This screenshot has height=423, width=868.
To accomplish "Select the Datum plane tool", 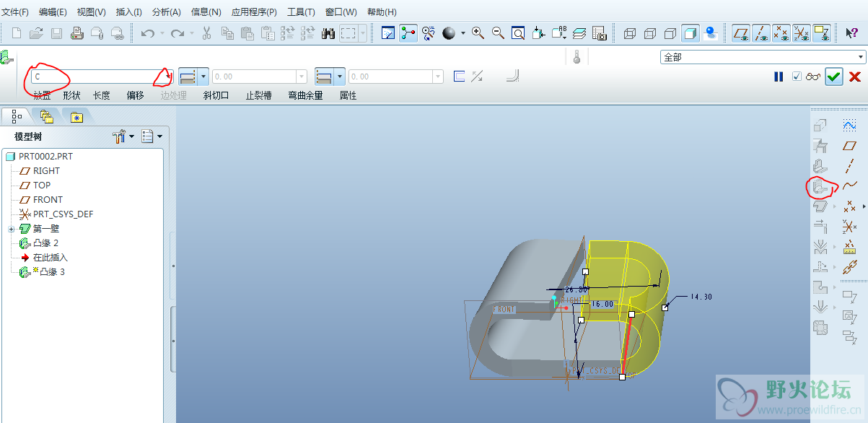I will click(x=850, y=146).
